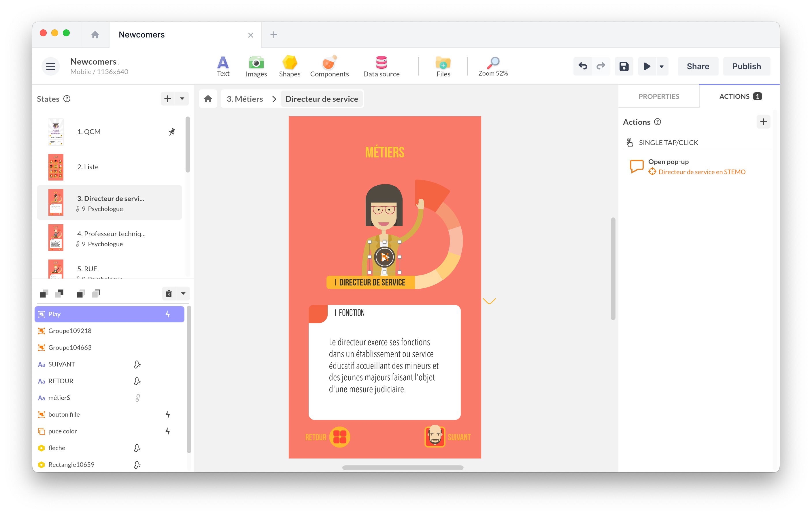Open the Components panel
Screen dimensions: 812x515
click(329, 66)
